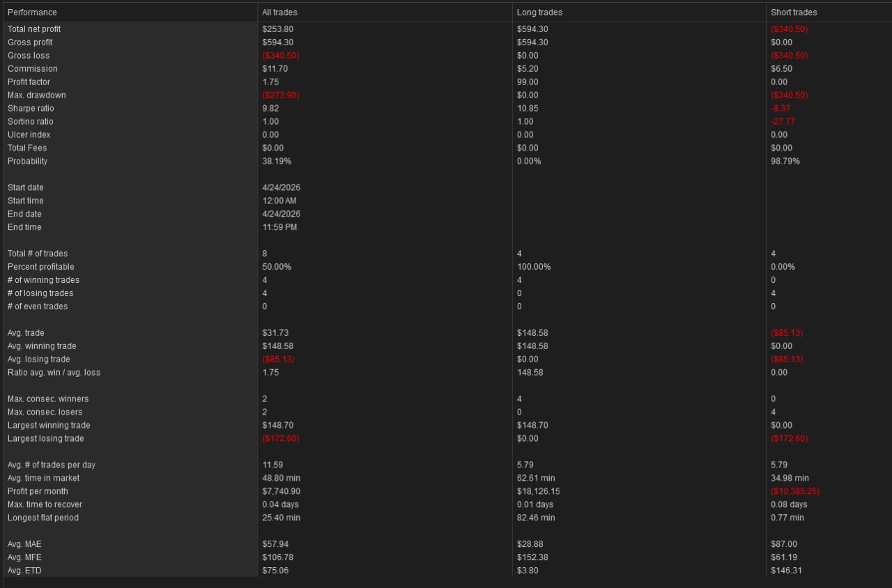Click the Performance column header

pos(32,13)
